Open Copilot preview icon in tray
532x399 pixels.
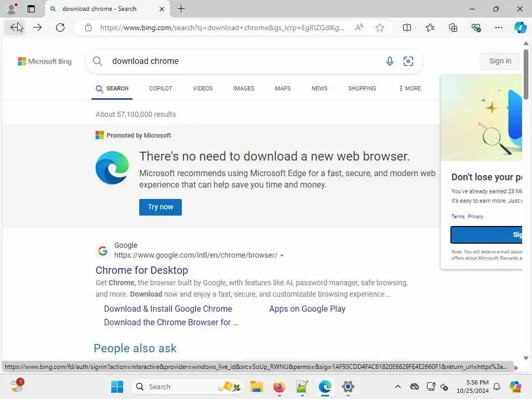point(515,387)
